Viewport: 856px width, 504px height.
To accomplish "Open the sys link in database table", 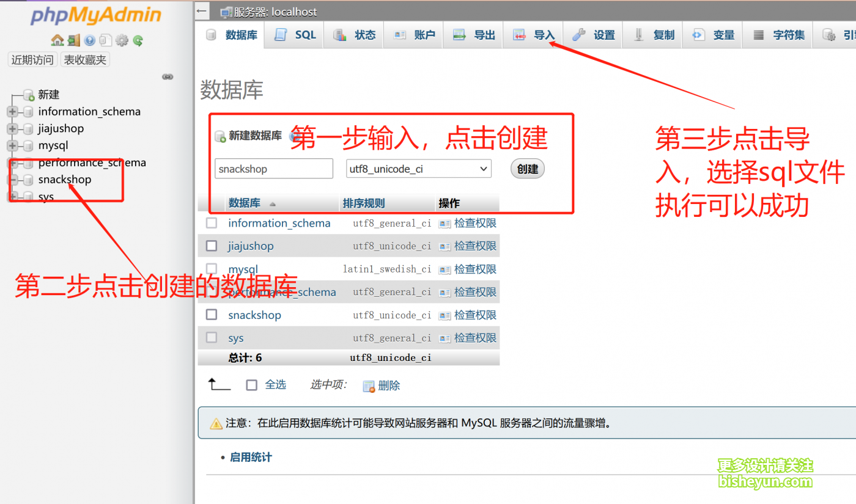I will (x=236, y=338).
